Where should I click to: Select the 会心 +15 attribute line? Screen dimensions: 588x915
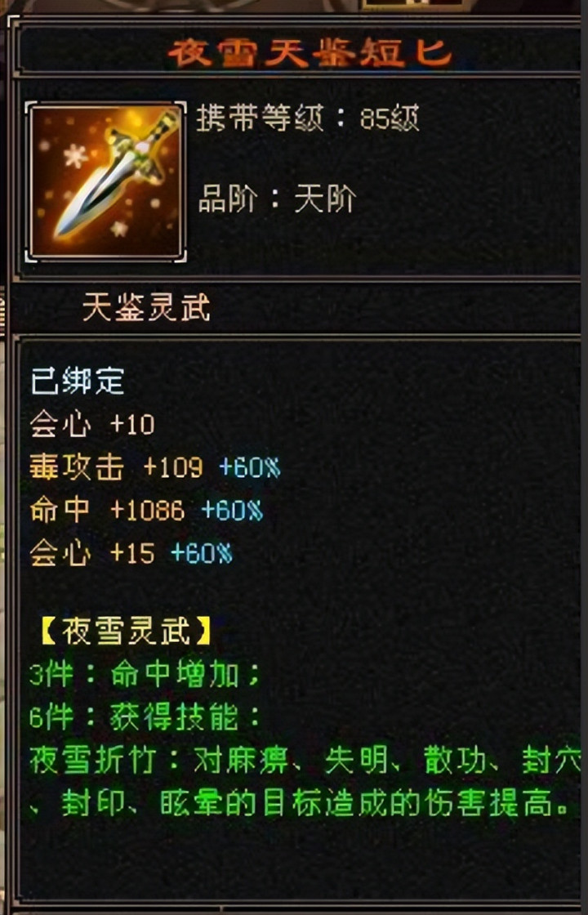92,553
